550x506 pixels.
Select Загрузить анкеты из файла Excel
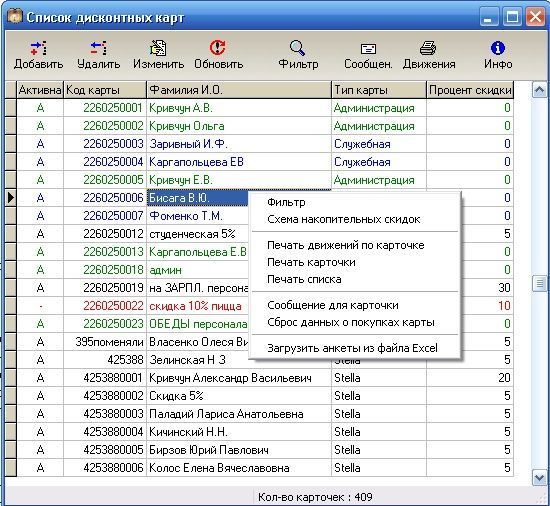pos(352,348)
